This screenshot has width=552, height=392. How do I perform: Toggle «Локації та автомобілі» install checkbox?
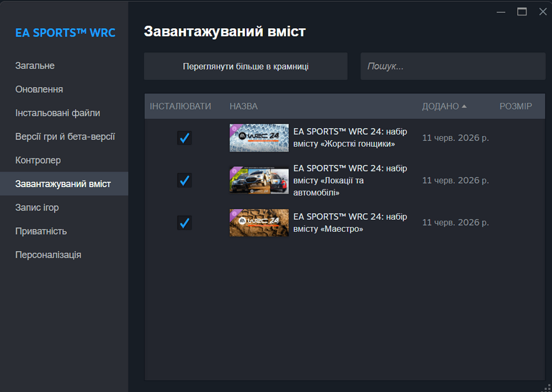point(184,181)
